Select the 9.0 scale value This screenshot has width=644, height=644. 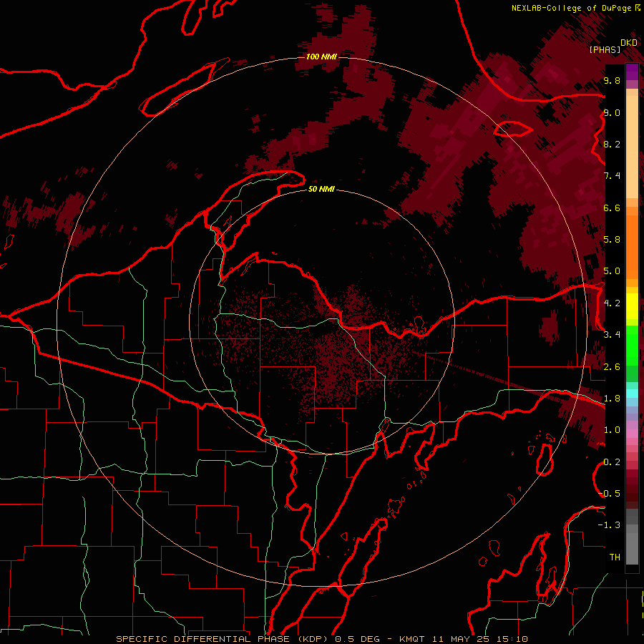pos(612,112)
